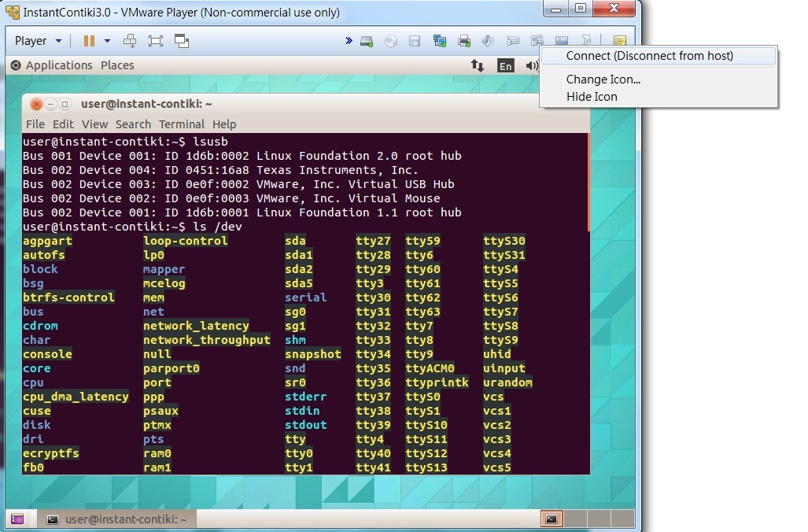Send Ctrl+Alt+Del to the virtual machine
Image resolution: width=808 pixels, height=532 pixels.
click(130, 41)
